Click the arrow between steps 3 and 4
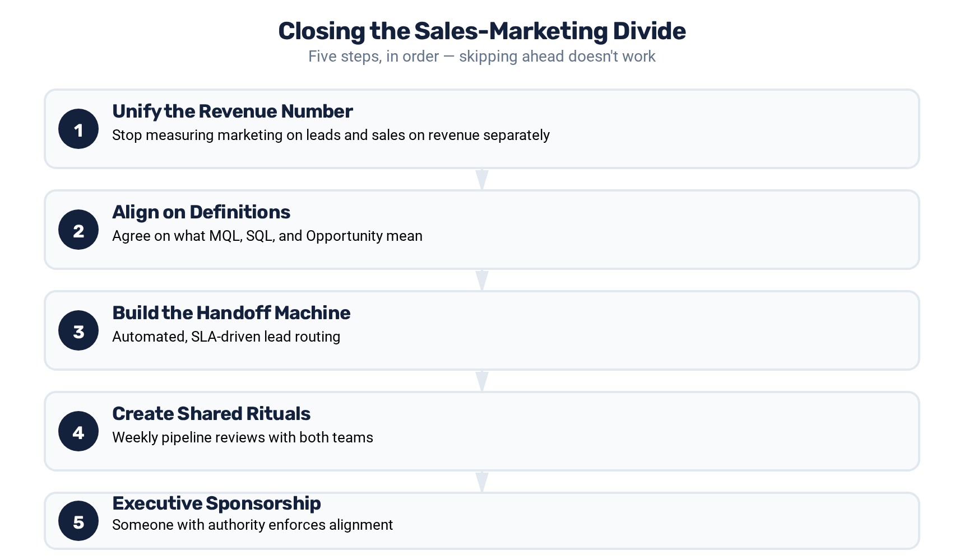The height and width of the screenshot is (560, 964). tap(482, 381)
